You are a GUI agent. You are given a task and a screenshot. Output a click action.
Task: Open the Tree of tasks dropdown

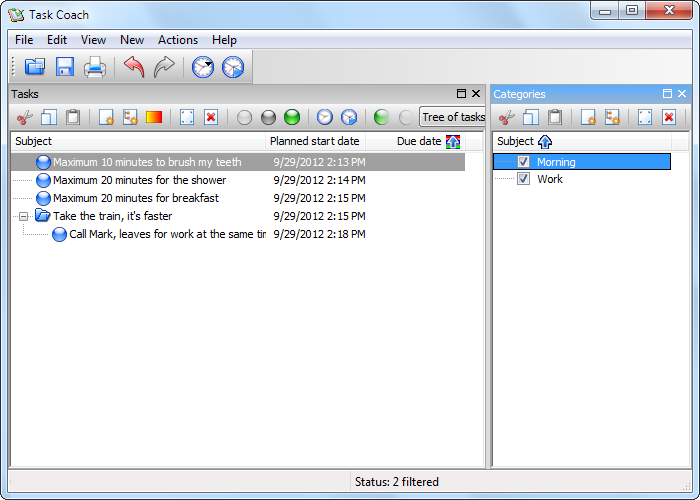(x=452, y=117)
